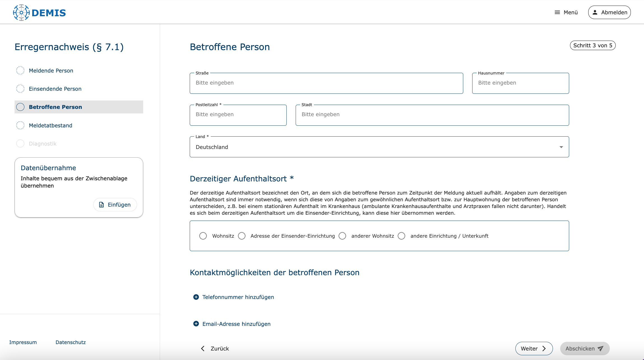Image resolution: width=644 pixels, height=360 pixels.
Task: Go to Einsendende Person step
Action: tap(55, 89)
